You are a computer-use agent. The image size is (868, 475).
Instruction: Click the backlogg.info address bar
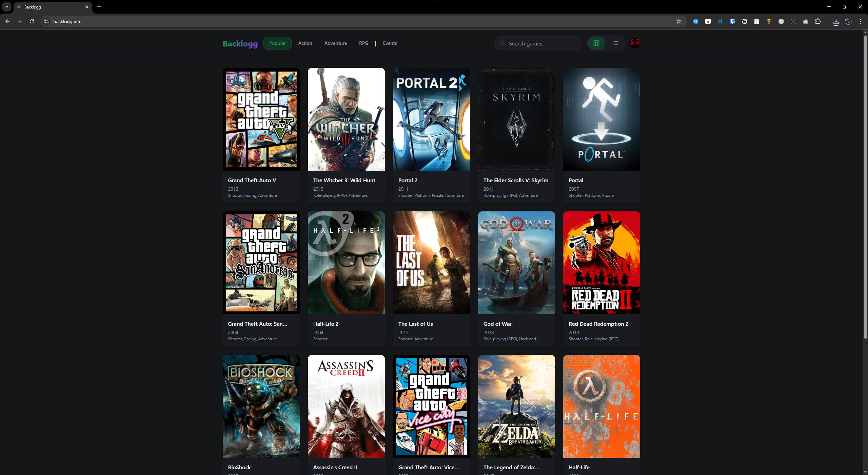click(x=363, y=21)
